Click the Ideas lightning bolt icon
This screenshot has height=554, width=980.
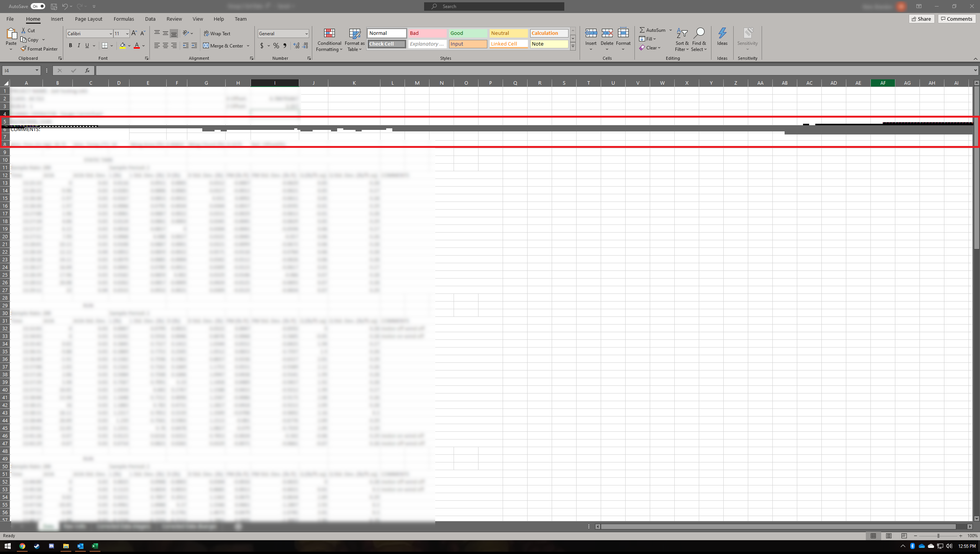click(722, 34)
